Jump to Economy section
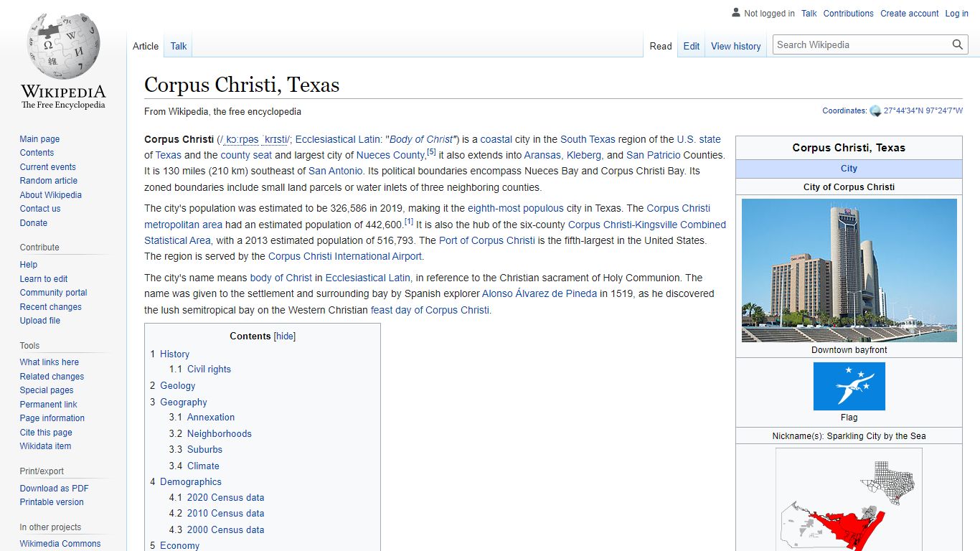The image size is (980, 551). (x=179, y=545)
